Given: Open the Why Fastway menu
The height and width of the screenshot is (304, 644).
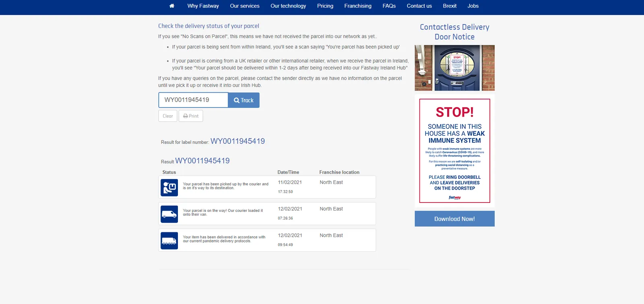Looking at the screenshot, I should (x=203, y=6).
